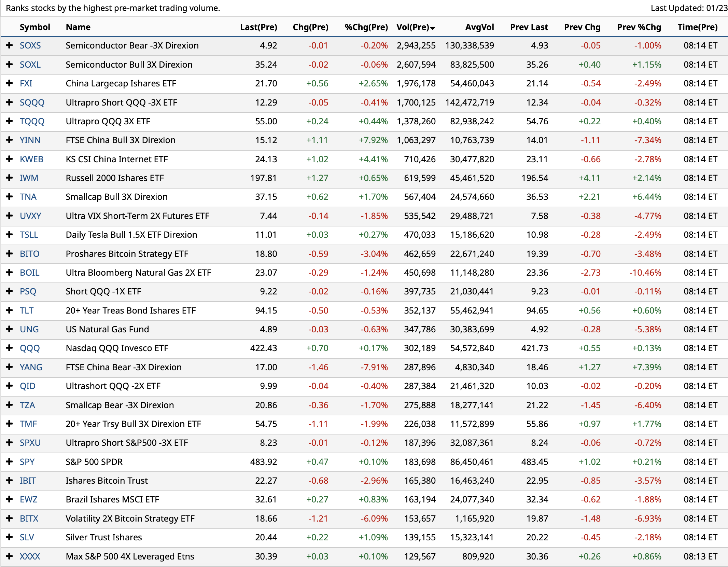This screenshot has width=728, height=567.
Task: Click plus icon beside XXXX
Action: coord(9,556)
